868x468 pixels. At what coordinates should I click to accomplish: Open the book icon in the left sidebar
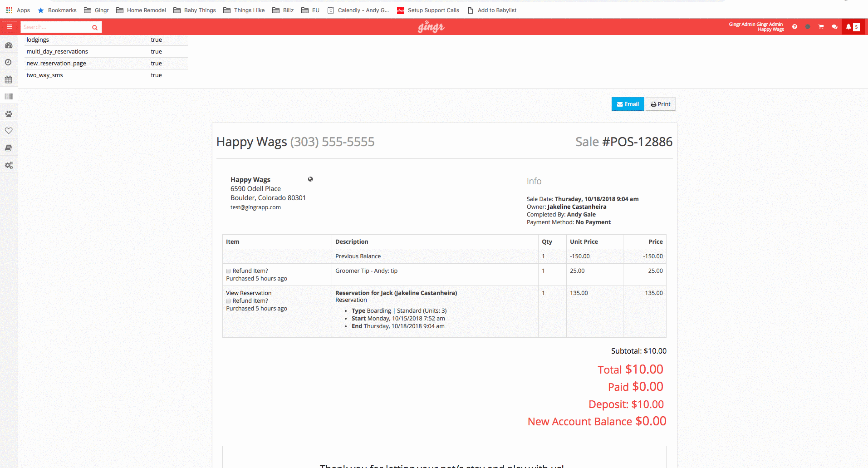pos(9,148)
